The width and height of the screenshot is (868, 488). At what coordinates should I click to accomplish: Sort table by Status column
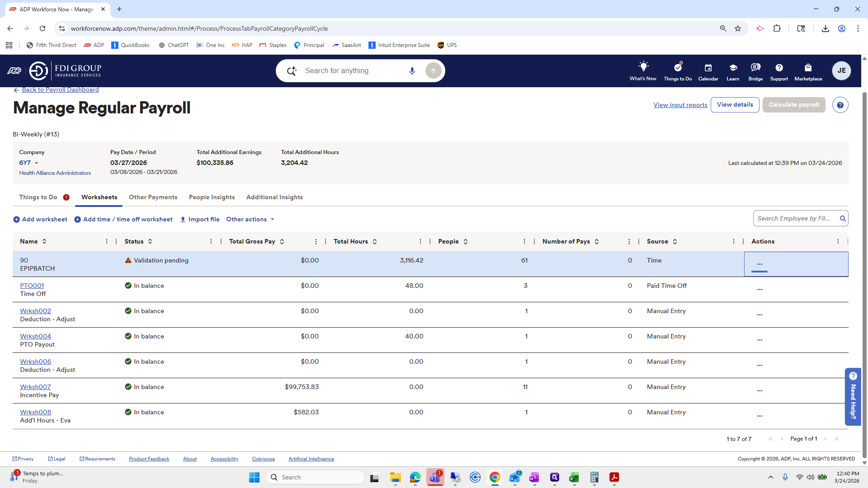tap(150, 242)
